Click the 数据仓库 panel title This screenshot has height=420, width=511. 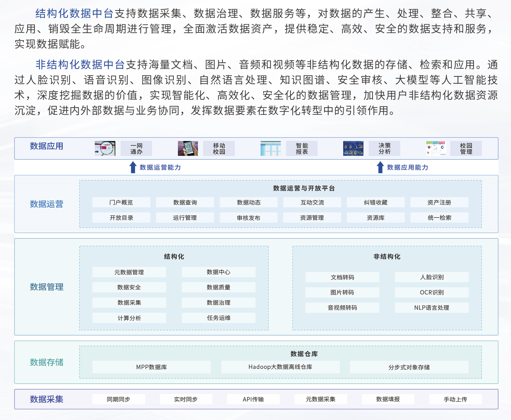304,354
